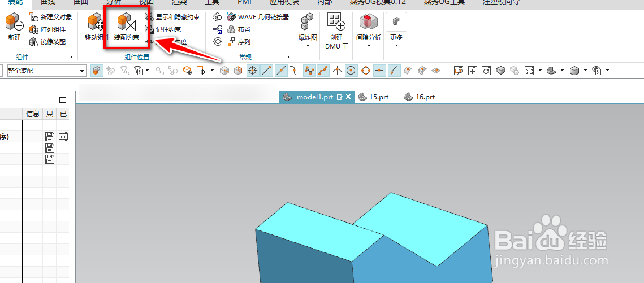Click the small icon left of 布置
This screenshot has height=283, width=644.
(x=217, y=29)
